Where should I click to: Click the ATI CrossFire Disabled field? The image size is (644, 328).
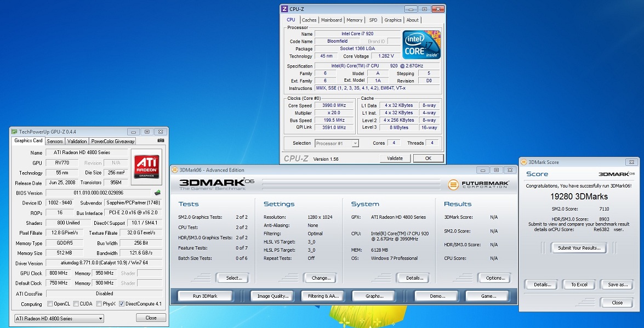click(x=104, y=293)
